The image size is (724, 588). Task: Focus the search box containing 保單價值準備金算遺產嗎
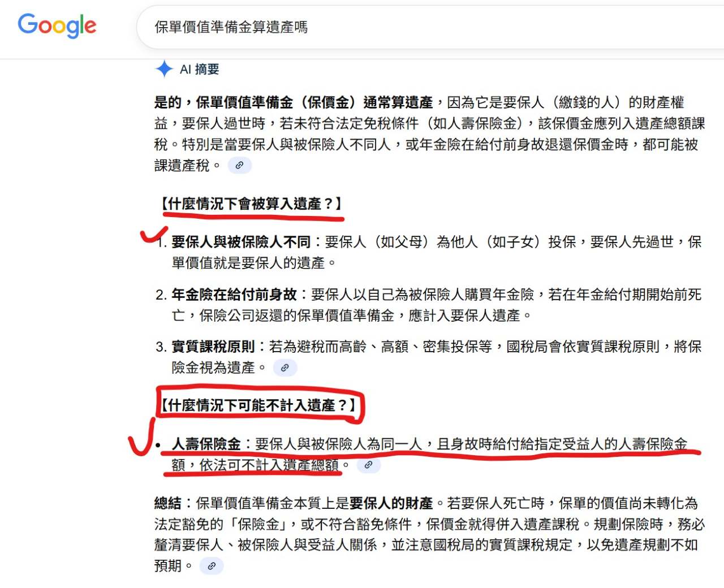(x=430, y=27)
